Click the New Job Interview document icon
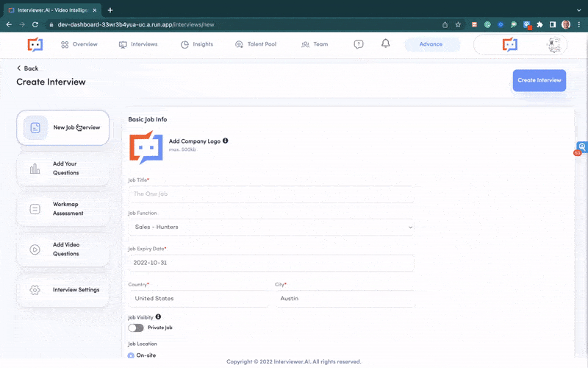This screenshot has width=588, height=368. tap(35, 127)
